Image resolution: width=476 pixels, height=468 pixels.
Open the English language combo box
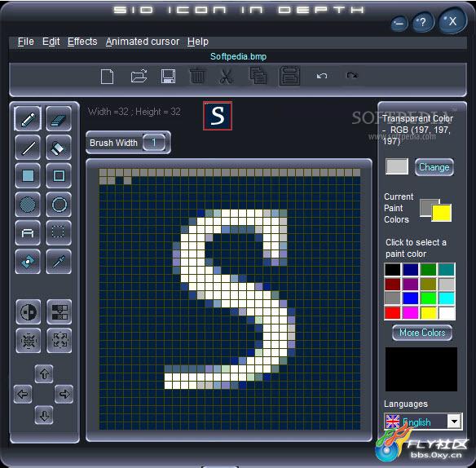[423, 422]
